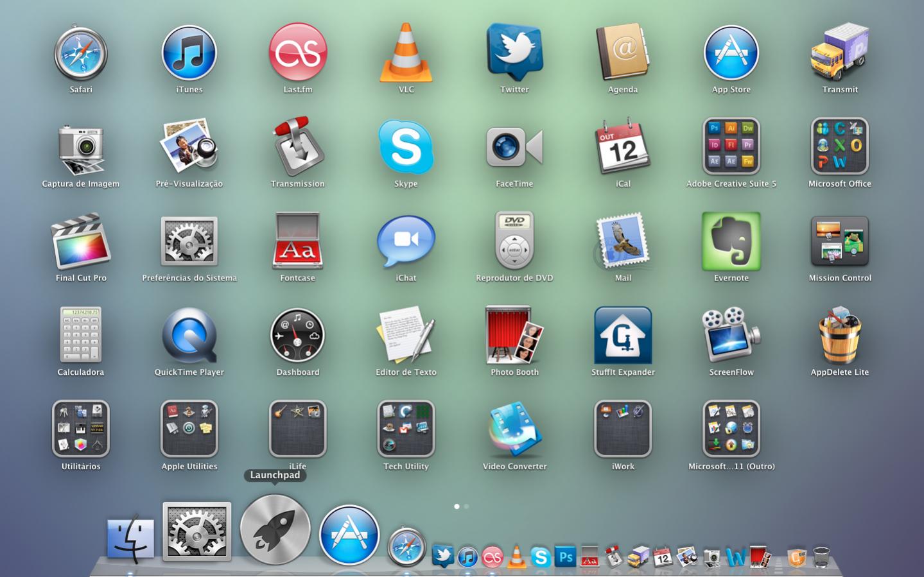Viewport: 924px width, 577px height.
Task: Launch Reprodutor de DVD
Action: (x=514, y=240)
